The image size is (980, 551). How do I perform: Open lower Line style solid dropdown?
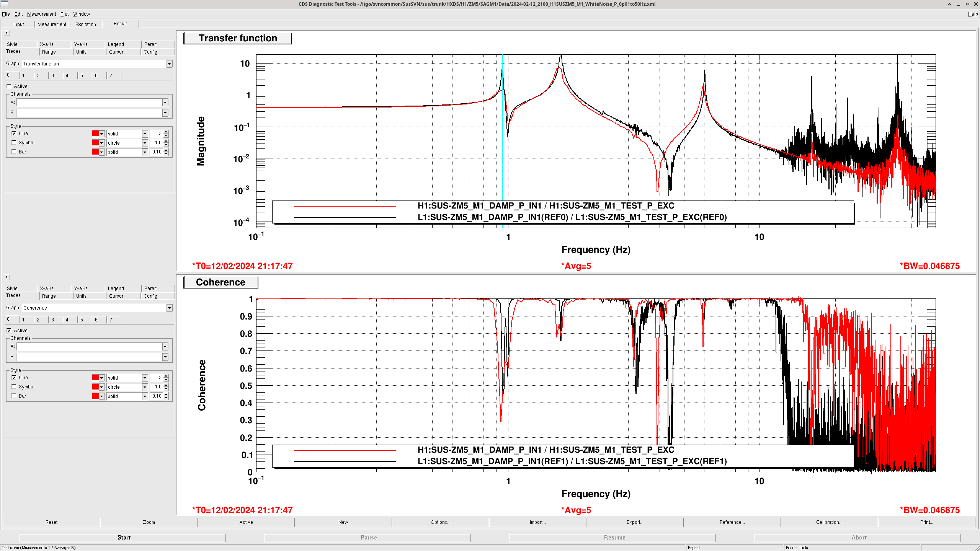(145, 378)
